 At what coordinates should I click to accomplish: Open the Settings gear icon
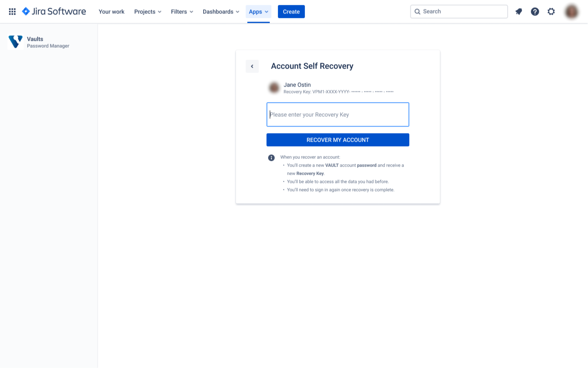551,11
